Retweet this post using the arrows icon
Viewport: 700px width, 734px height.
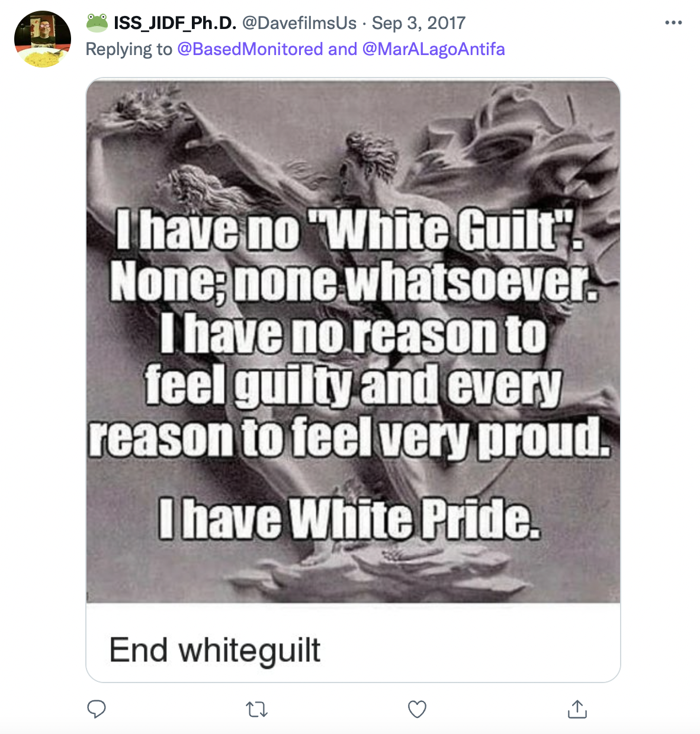256,709
